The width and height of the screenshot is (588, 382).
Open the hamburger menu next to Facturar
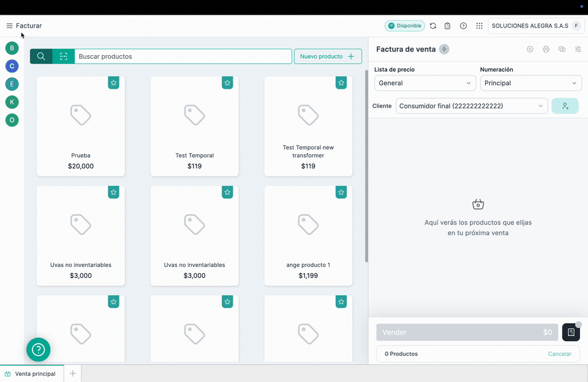tap(9, 26)
